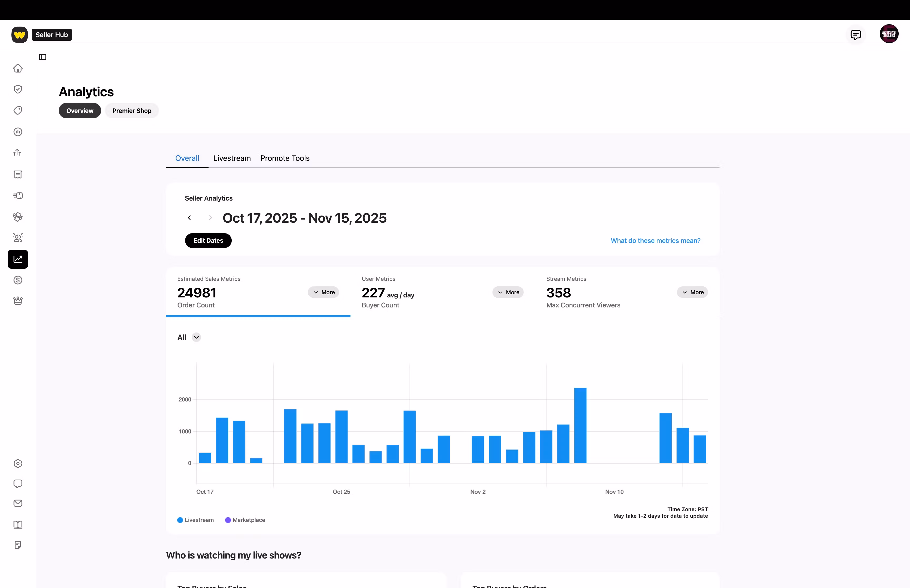Click the shield checkmark sidebar icon
The width and height of the screenshot is (910, 588).
pos(18,89)
